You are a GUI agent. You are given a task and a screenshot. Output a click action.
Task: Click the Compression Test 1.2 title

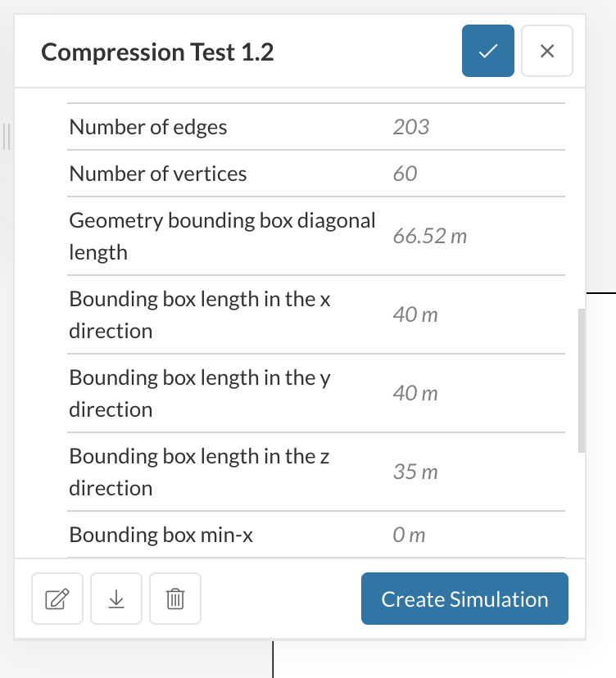[157, 52]
